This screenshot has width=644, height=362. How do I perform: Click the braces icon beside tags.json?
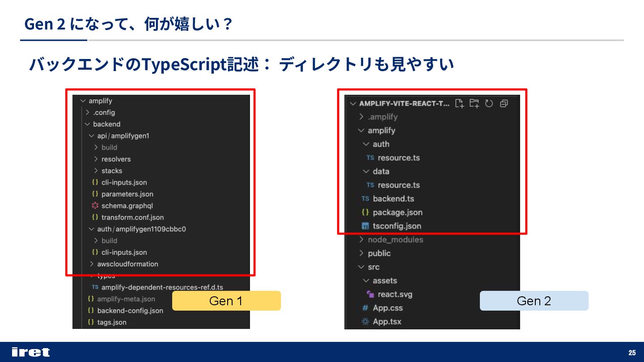coord(91,322)
